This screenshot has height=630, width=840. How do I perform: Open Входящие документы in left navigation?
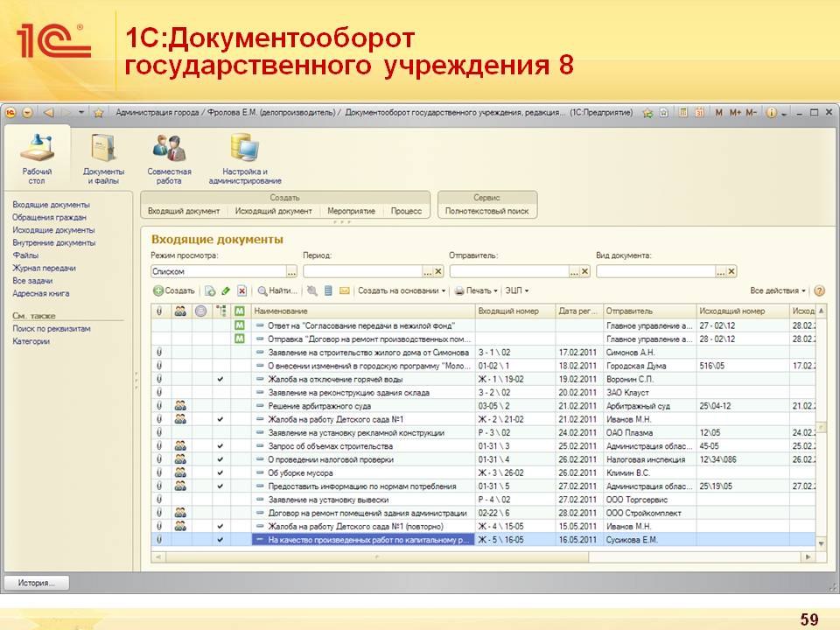click(x=52, y=205)
